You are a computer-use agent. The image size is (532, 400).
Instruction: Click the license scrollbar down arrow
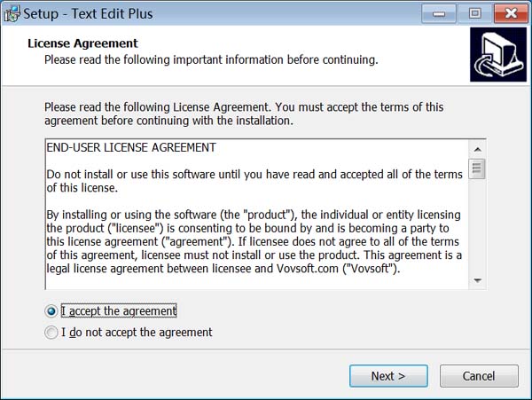(x=477, y=280)
